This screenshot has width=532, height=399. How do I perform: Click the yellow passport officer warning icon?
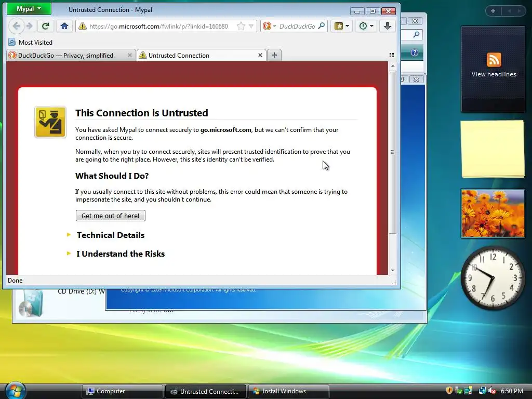click(x=50, y=122)
